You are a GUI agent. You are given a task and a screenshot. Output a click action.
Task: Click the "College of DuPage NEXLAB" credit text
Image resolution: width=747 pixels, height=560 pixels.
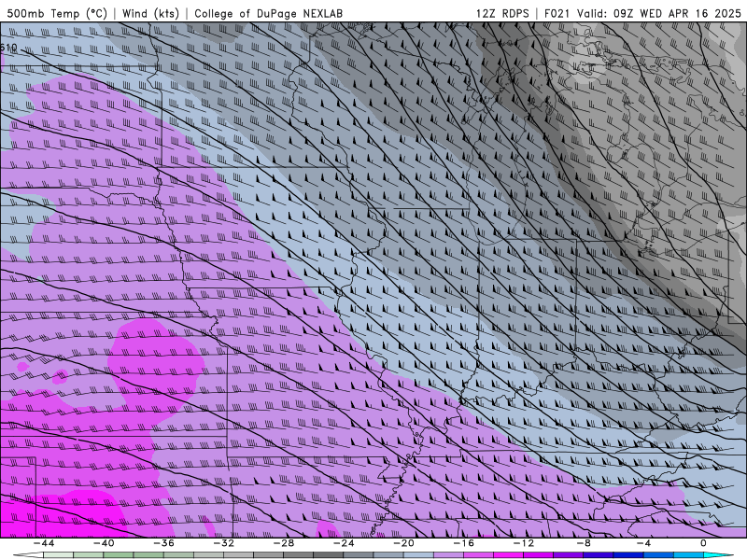click(x=268, y=13)
